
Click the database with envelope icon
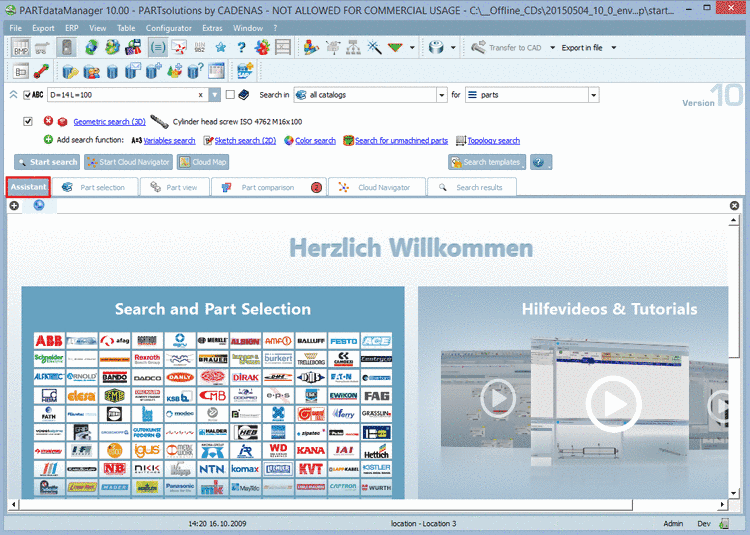pos(132,71)
